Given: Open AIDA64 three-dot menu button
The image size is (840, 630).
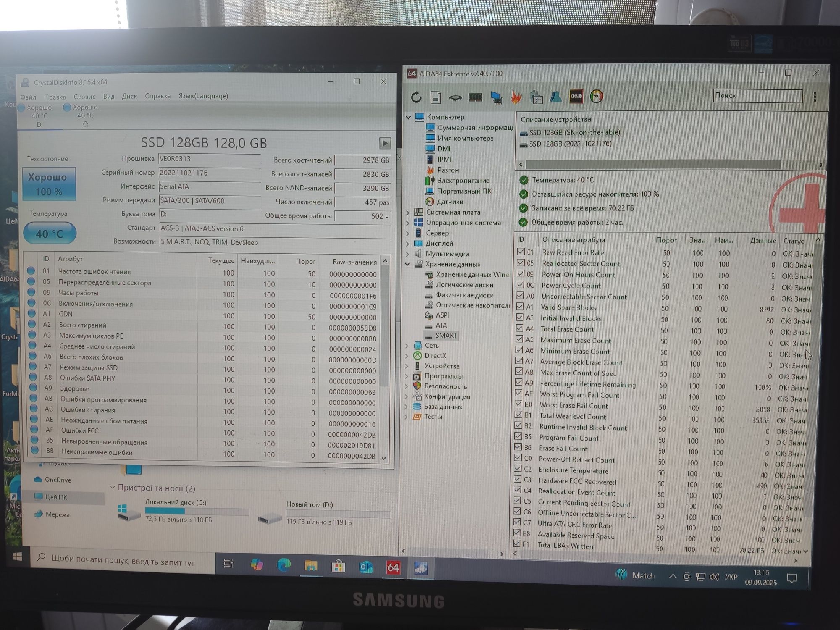Looking at the screenshot, I should click(814, 97).
